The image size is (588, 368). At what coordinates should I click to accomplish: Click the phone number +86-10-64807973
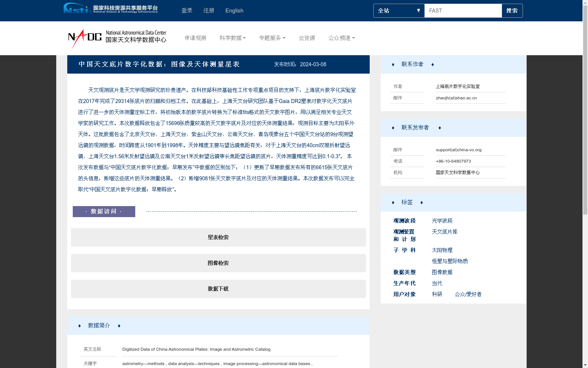pos(453,161)
